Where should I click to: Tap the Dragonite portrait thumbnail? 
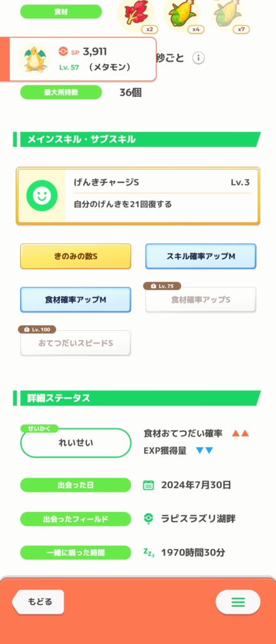pos(34,59)
